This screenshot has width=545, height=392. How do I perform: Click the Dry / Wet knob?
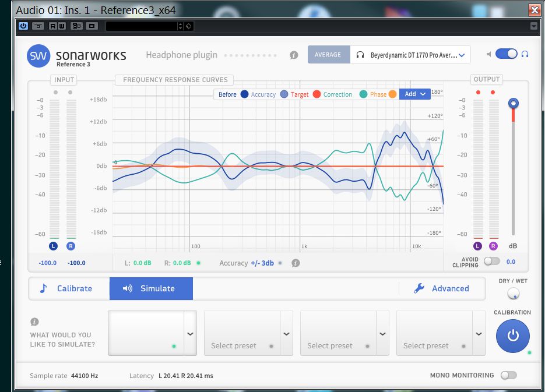(513, 294)
